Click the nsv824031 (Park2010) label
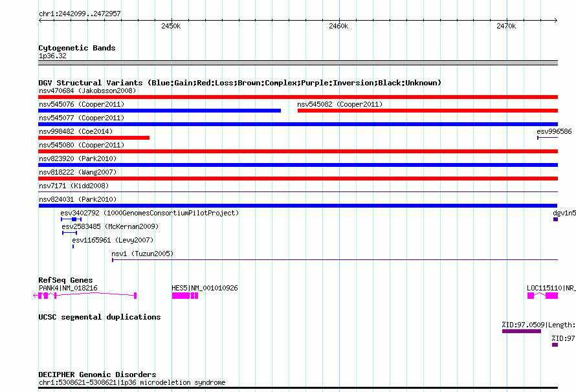 click(78, 199)
